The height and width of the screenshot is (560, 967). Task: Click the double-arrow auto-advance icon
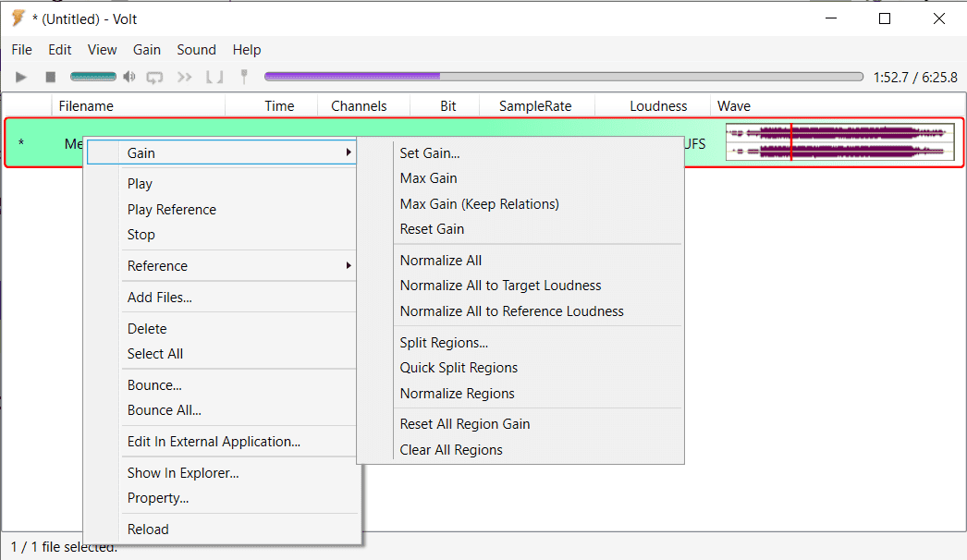pyautogui.click(x=185, y=78)
